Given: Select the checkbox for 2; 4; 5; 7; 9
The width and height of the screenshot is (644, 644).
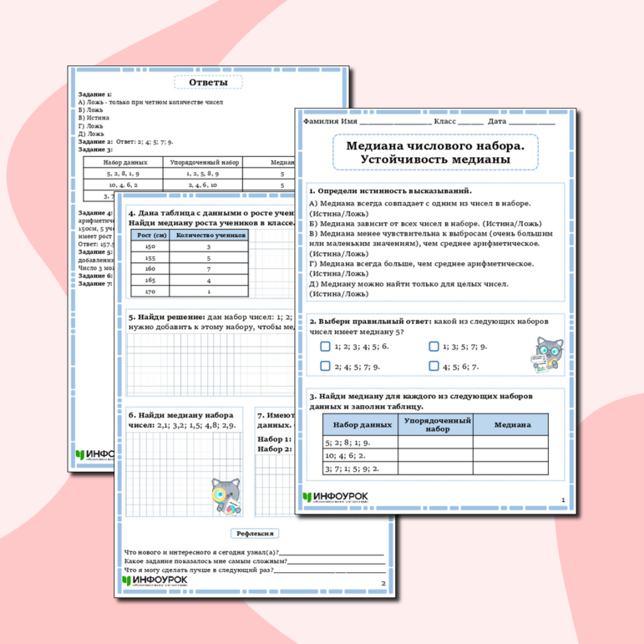Looking at the screenshot, I should coord(325,366).
